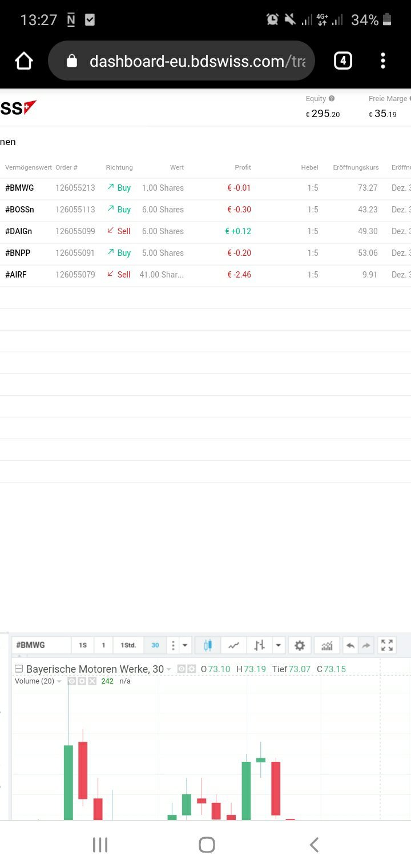The image size is (411, 868).
Task: Click Sell direction on #DAIGn row
Action: point(119,231)
